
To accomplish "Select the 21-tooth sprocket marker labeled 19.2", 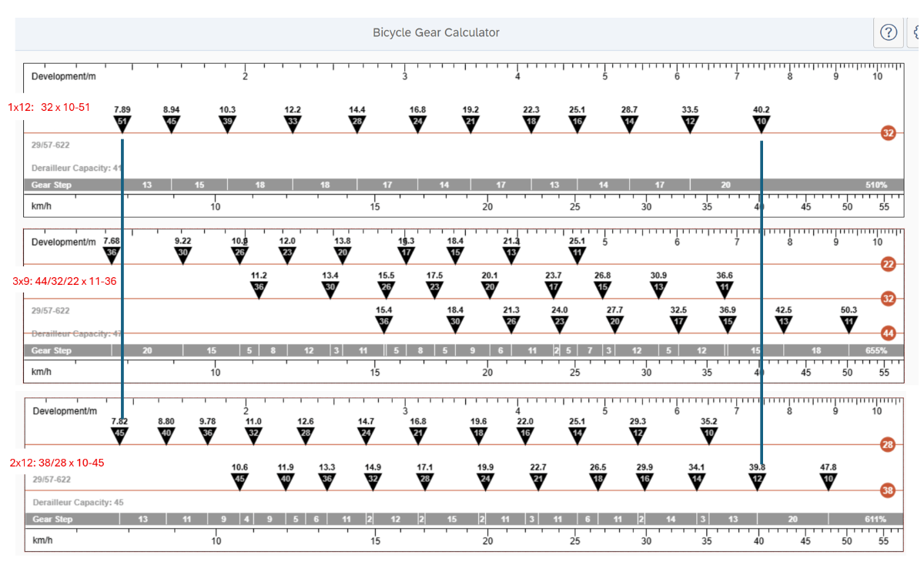I will pyautogui.click(x=470, y=123).
